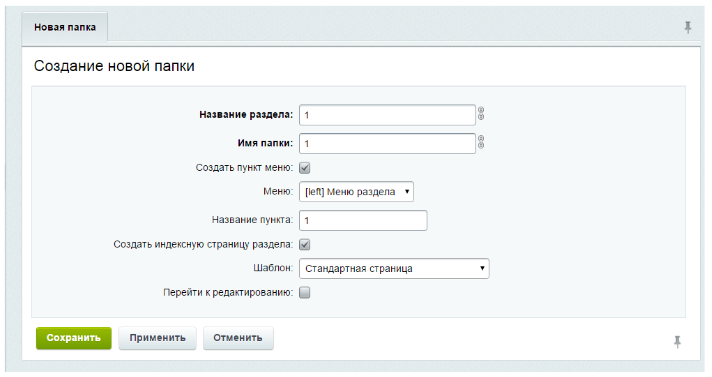Click the Создание новой папки heading
Screen dimensions: 712x377
(x=114, y=66)
